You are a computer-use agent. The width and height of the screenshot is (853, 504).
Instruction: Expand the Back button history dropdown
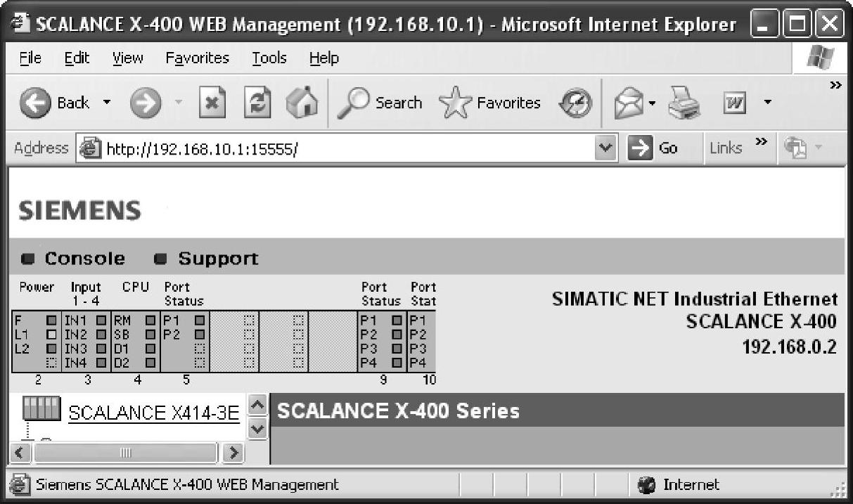pyautogui.click(x=107, y=104)
